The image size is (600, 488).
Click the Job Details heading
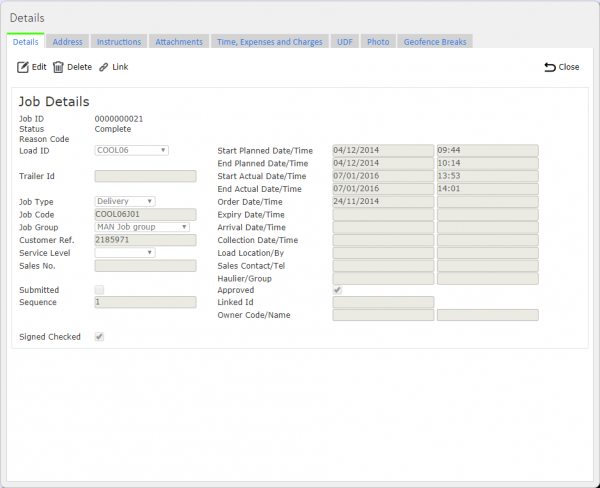tap(54, 102)
